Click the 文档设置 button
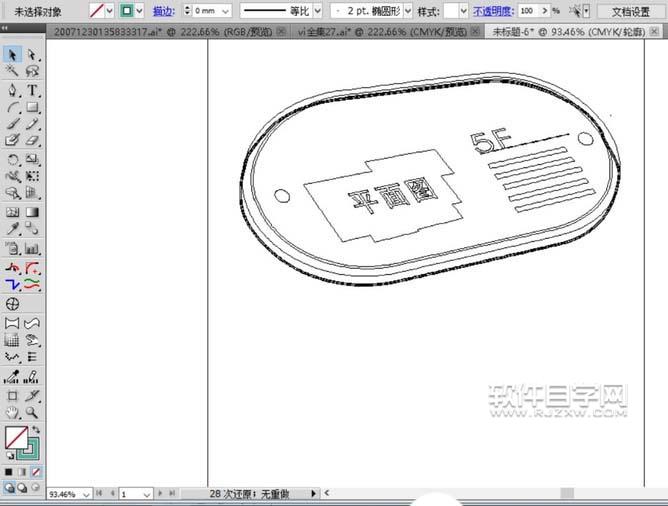The height and width of the screenshot is (506, 668). click(631, 12)
